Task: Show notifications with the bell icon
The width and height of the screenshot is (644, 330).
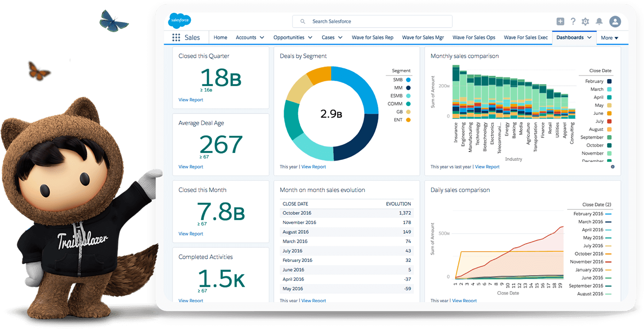Action: (599, 22)
